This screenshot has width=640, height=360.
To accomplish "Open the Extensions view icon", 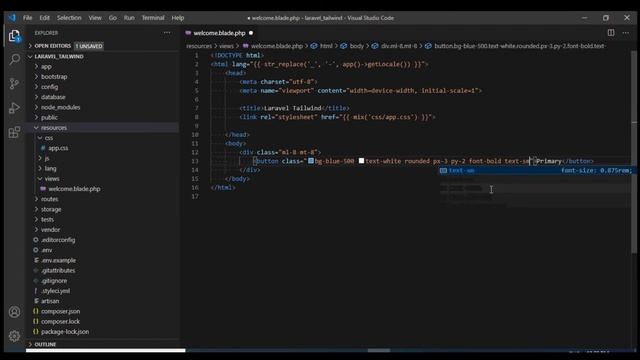I will pos(14,132).
